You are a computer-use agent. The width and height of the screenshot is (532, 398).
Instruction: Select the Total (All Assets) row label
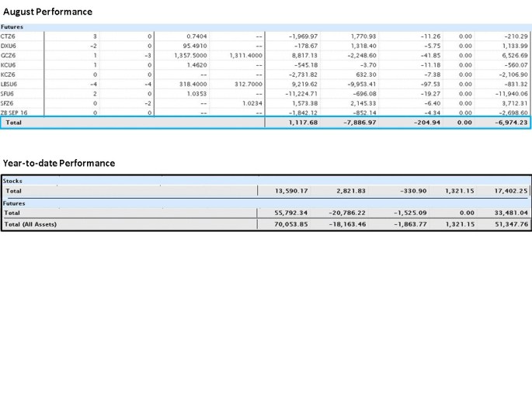click(31, 224)
